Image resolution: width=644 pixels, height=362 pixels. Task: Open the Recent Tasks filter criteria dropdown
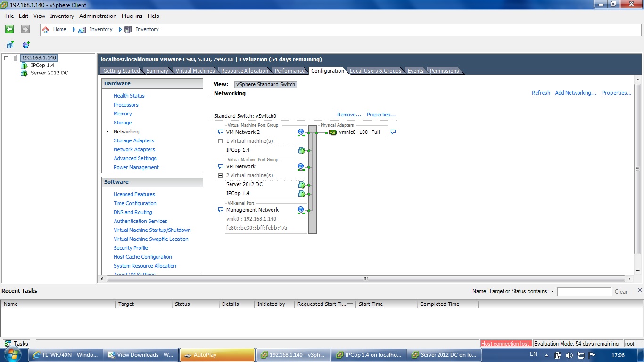[552, 292]
